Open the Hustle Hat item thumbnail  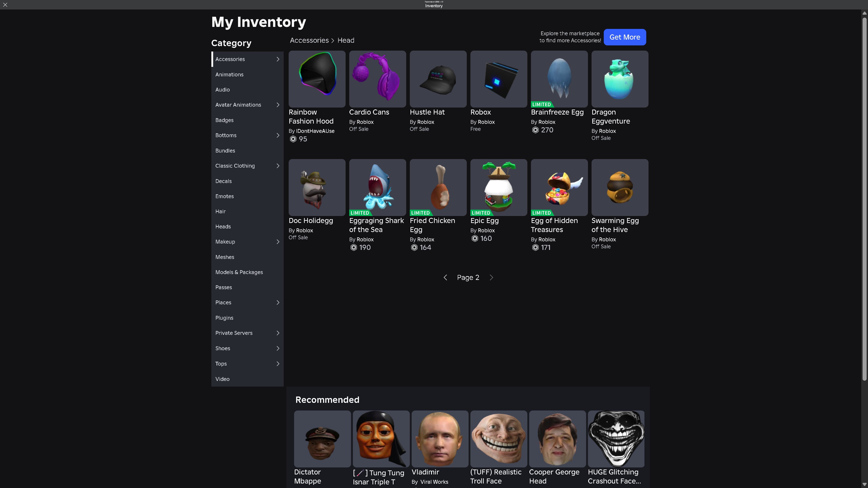438,79
